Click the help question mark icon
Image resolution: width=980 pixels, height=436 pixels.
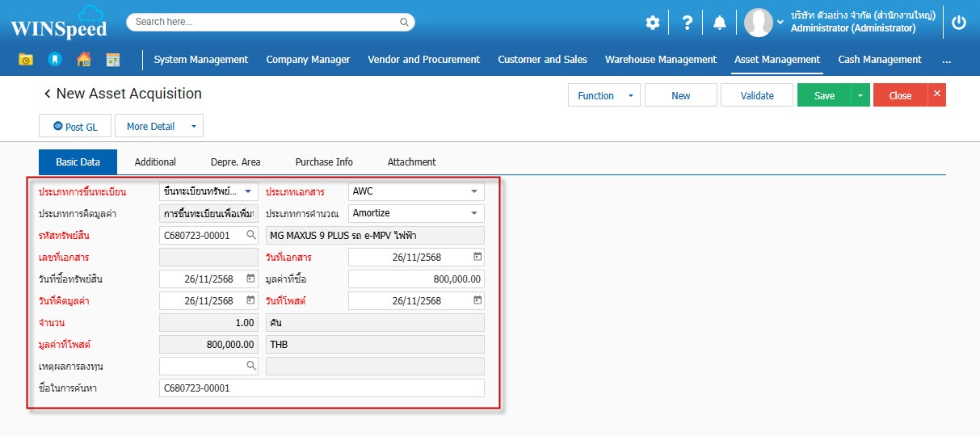(x=687, y=23)
